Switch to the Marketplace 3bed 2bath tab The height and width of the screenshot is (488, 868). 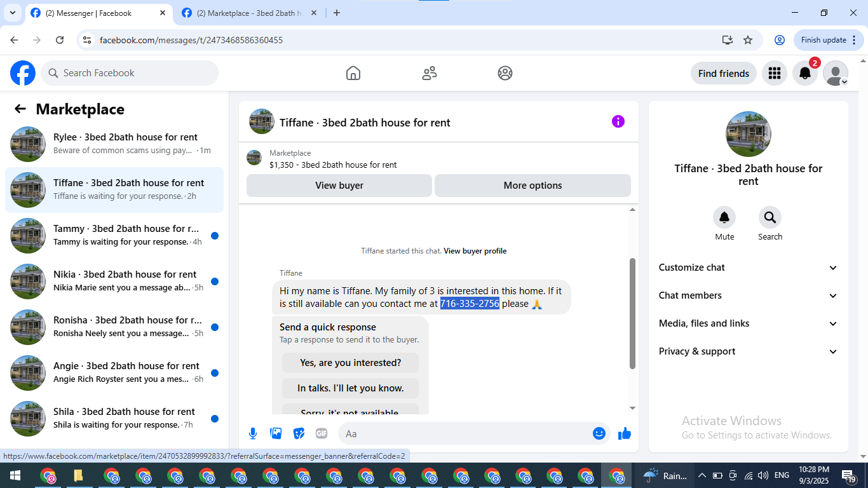click(249, 13)
